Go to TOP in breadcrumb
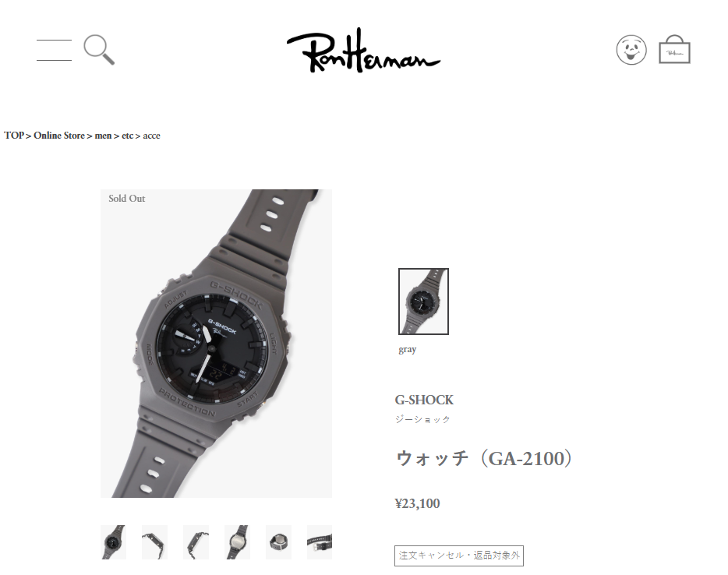Screen dimensions: 728x575 click(x=14, y=136)
